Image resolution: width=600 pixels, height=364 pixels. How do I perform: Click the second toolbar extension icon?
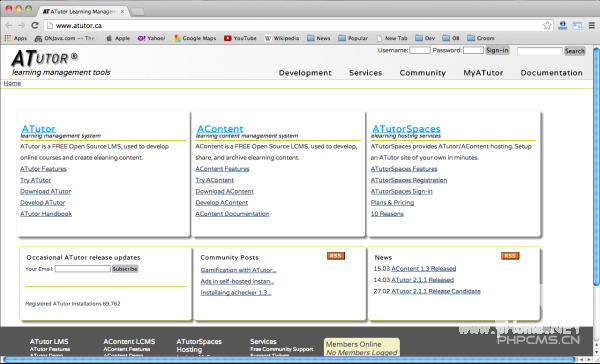577,26
